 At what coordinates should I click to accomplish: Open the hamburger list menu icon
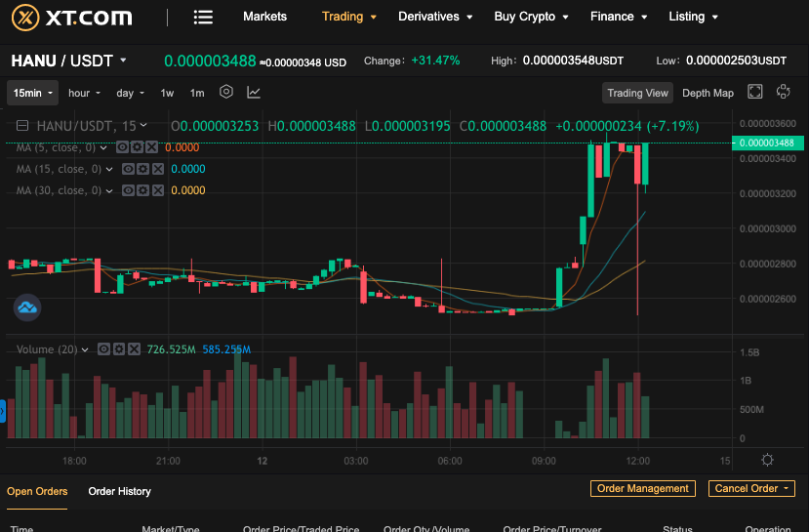pos(203,17)
